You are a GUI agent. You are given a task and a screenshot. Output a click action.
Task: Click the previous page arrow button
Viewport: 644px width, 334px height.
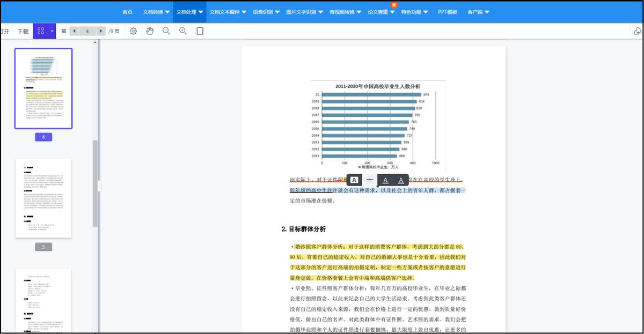point(74,31)
